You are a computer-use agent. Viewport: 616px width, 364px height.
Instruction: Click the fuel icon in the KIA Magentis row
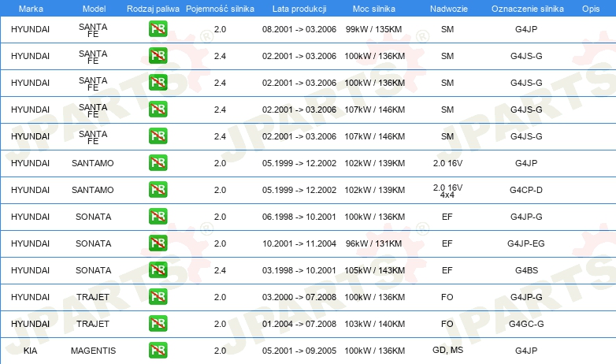click(x=158, y=351)
